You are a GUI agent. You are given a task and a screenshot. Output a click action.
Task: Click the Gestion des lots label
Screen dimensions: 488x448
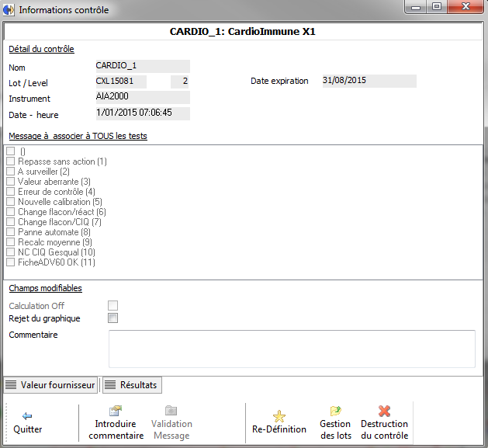pos(335,429)
